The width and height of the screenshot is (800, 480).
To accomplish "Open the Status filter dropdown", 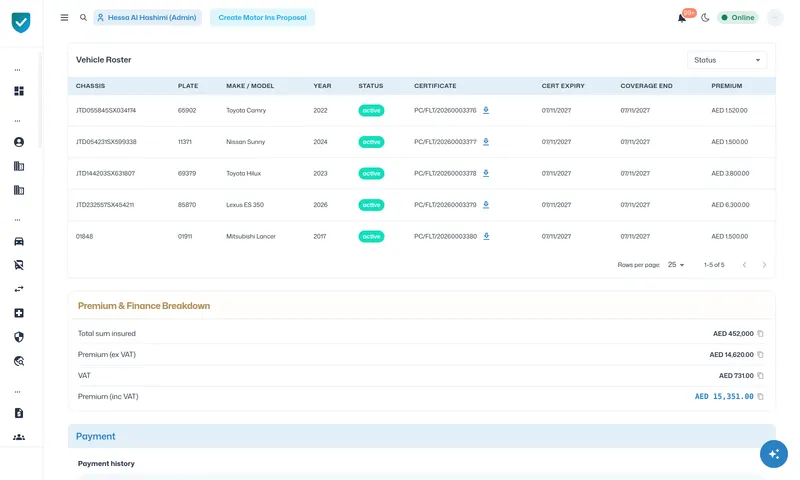I will 727,60.
